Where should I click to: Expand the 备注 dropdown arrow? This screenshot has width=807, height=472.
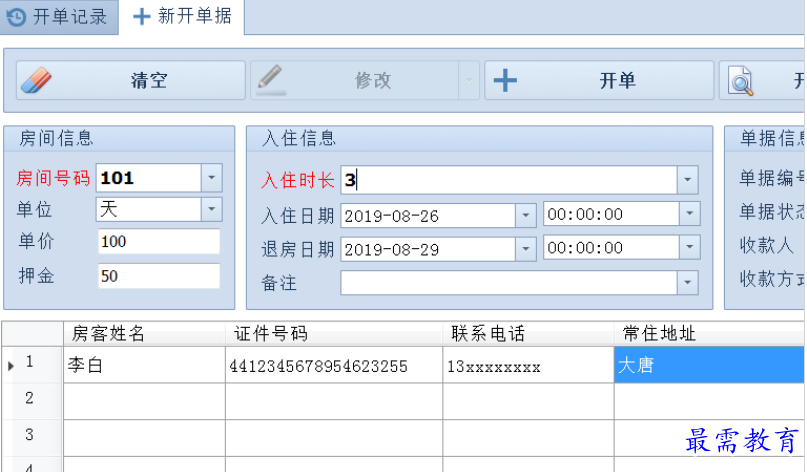(687, 283)
